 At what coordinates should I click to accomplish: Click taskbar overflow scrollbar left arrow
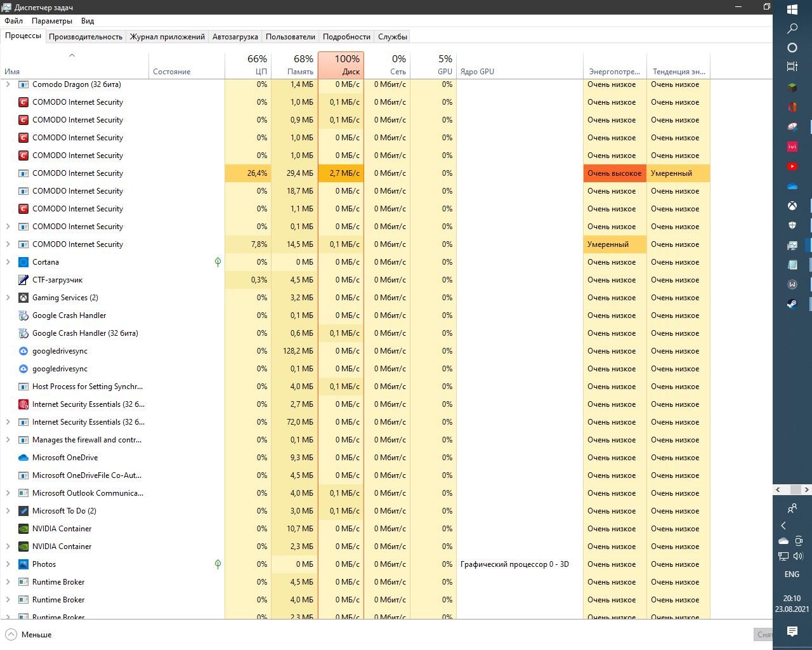(778, 489)
